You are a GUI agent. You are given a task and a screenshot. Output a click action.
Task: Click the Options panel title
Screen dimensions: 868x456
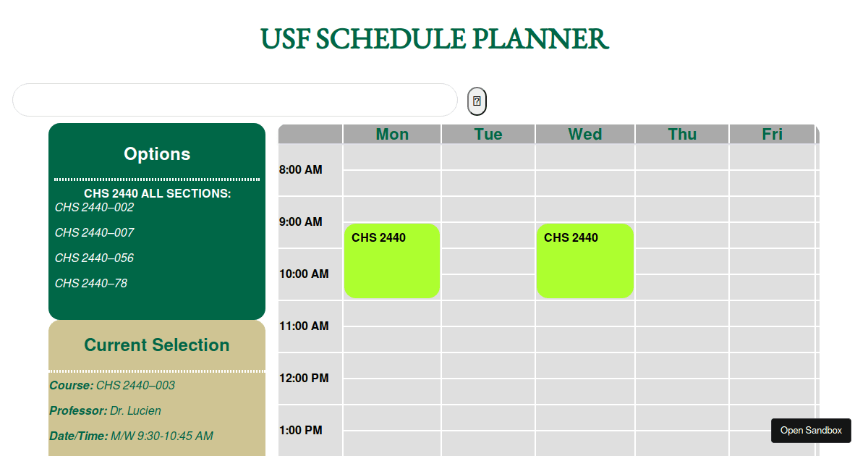pos(157,154)
